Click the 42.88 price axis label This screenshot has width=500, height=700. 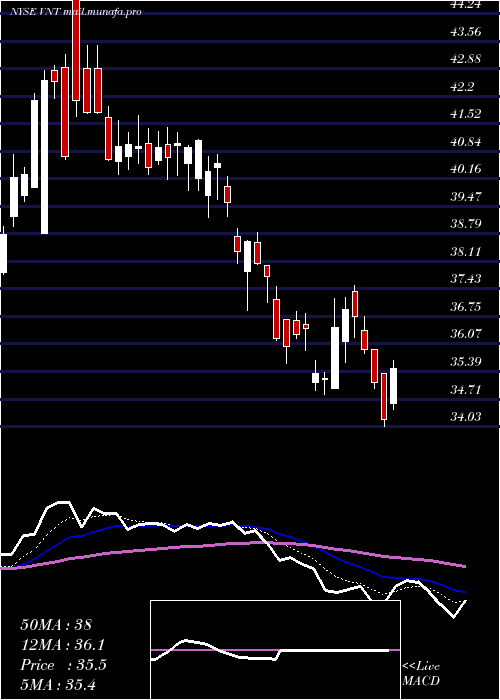(x=466, y=59)
